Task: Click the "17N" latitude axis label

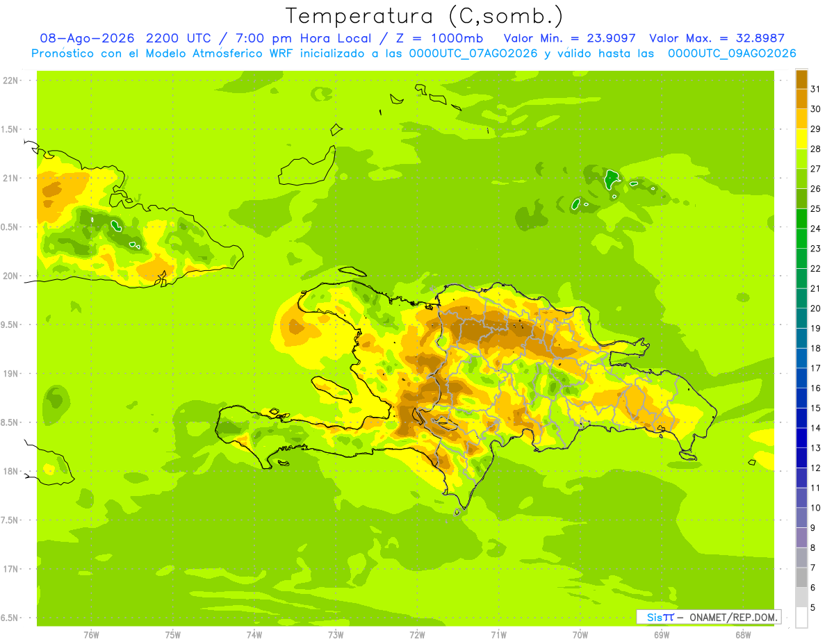Action: tap(10, 569)
